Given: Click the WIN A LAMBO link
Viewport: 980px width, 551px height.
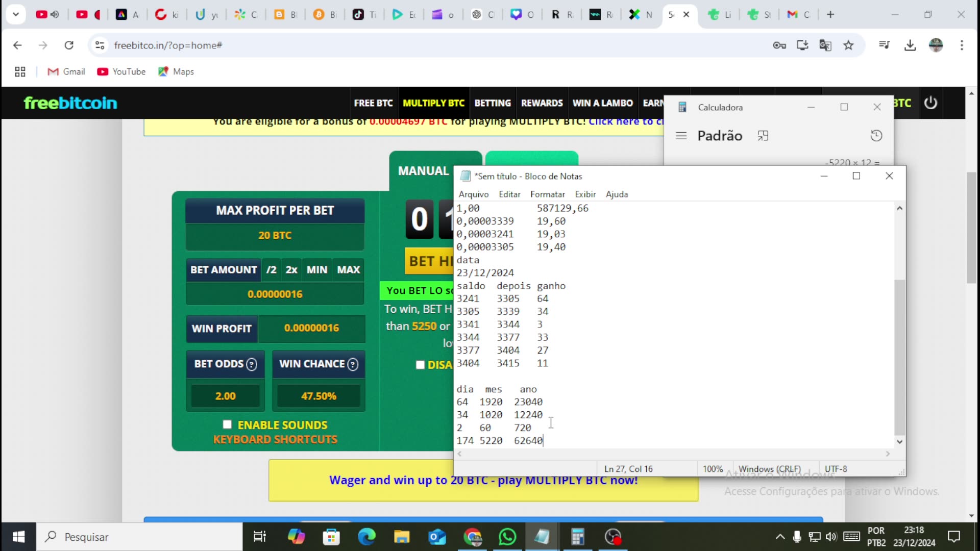Looking at the screenshot, I should [602, 103].
